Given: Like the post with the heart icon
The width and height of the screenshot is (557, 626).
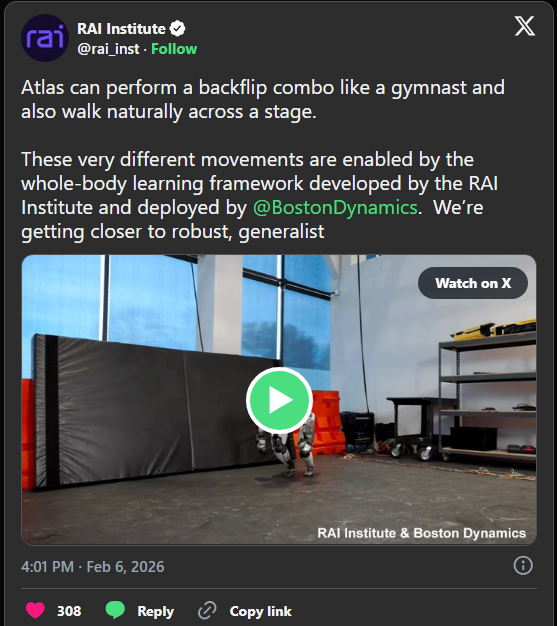Looking at the screenshot, I should click(x=35, y=610).
